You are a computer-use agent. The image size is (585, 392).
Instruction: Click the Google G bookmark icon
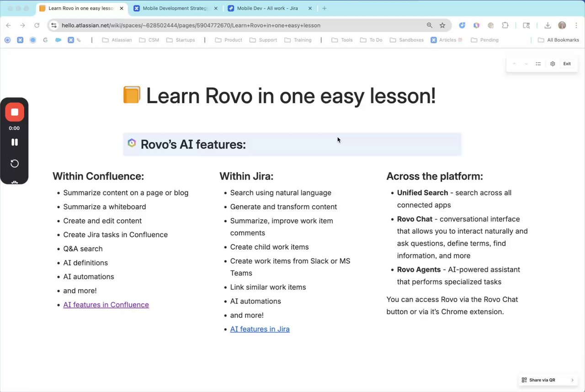pyautogui.click(x=45, y=40)
